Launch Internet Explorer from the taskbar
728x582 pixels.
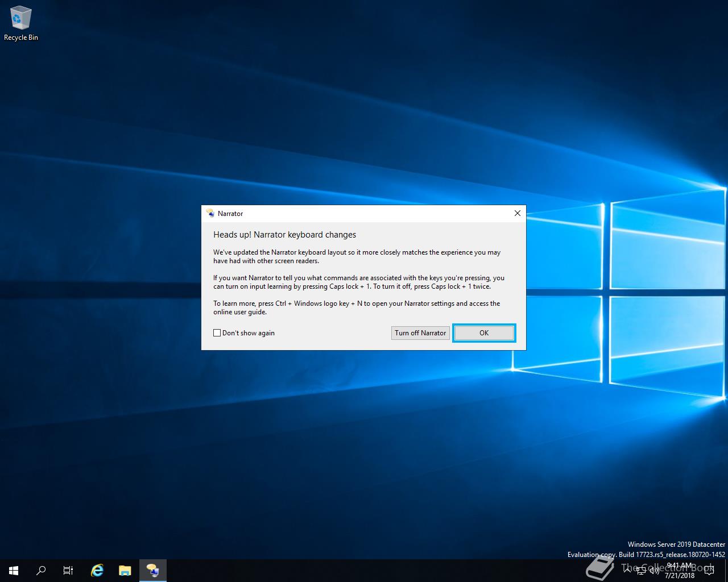pos(97,571)
